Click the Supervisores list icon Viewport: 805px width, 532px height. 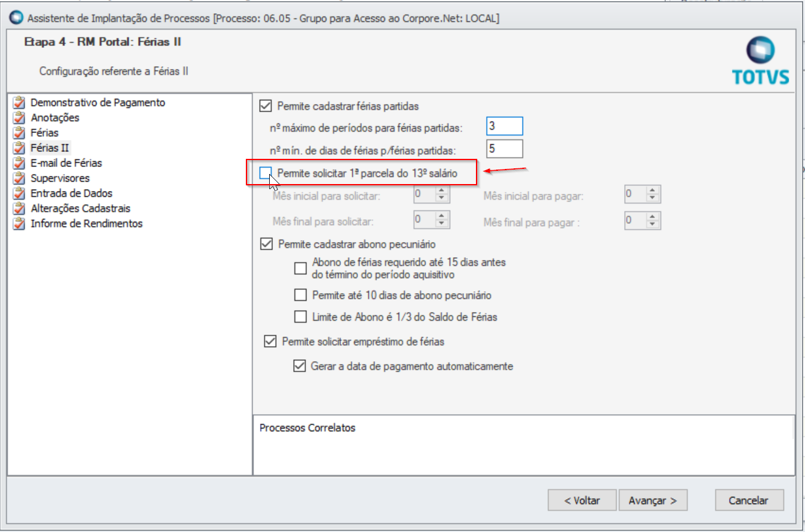tap(20, 178)
